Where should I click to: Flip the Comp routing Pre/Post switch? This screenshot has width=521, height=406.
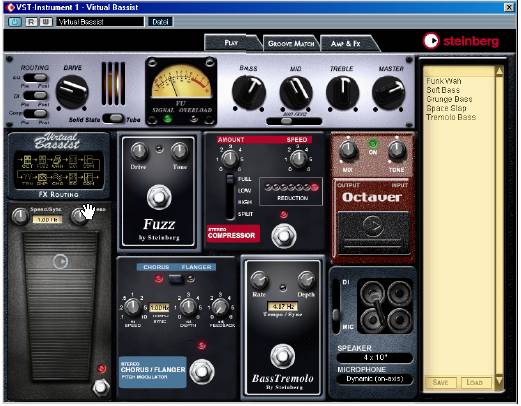click(x=35, y=113)
